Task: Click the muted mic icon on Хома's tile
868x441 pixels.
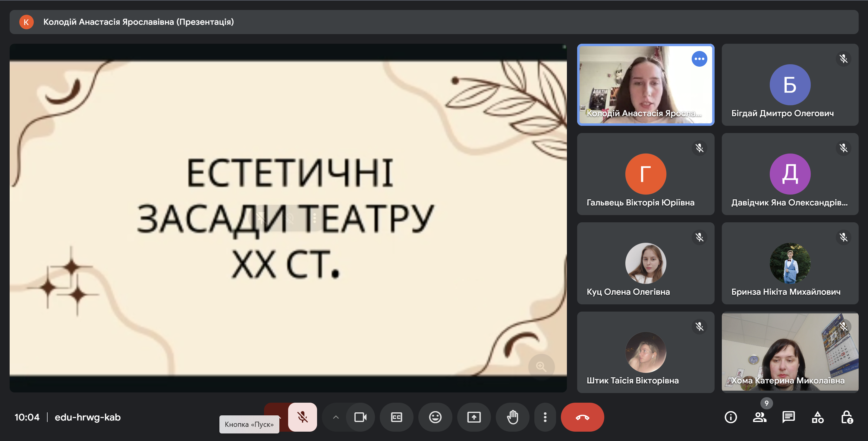Action: 843,326
